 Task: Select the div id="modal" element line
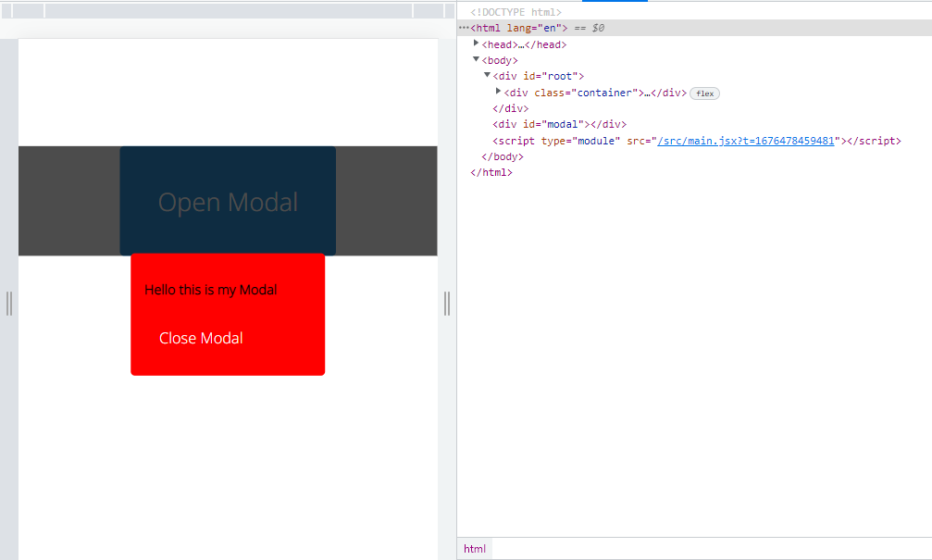(x=559, y=124)
